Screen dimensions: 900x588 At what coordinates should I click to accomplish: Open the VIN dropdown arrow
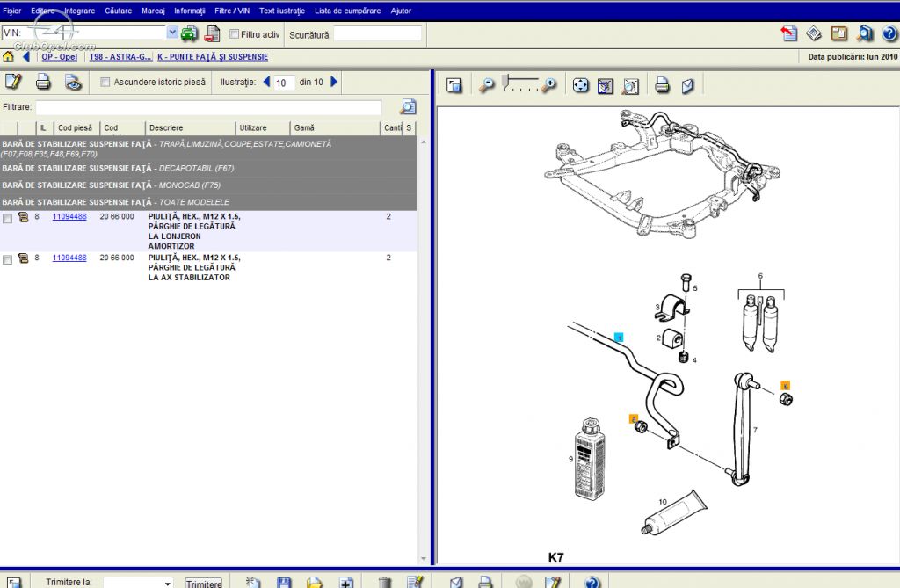tap(172, 33)
